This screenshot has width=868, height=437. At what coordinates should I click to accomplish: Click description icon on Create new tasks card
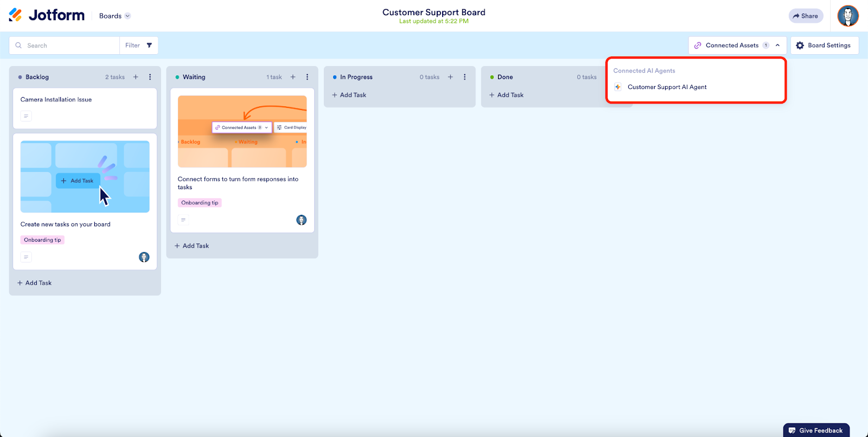(26, 257)
